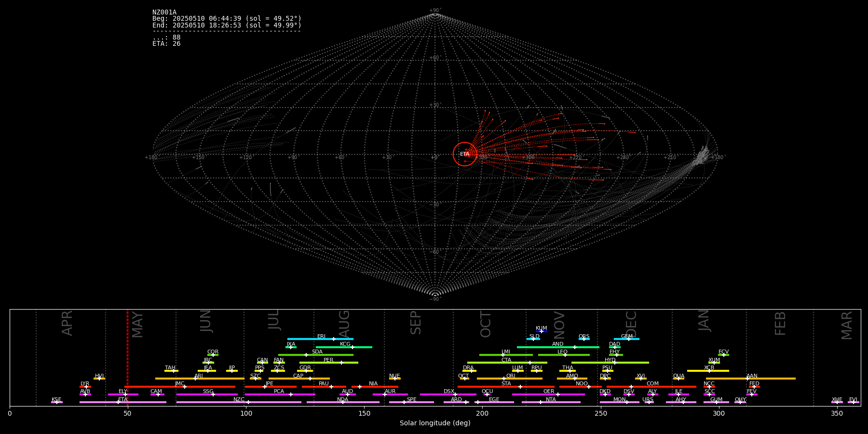This screenshot has height=434, width=868.
Task: Select the FED shower label
Action: pos(754,384)
